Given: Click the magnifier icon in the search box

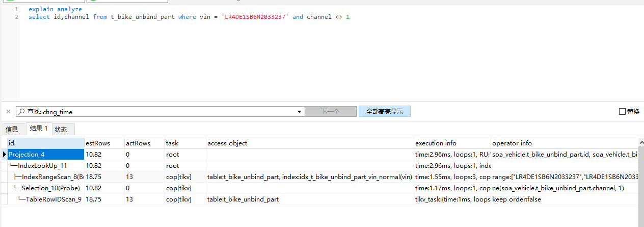Looking at the screenshot, I should (21, 111).
